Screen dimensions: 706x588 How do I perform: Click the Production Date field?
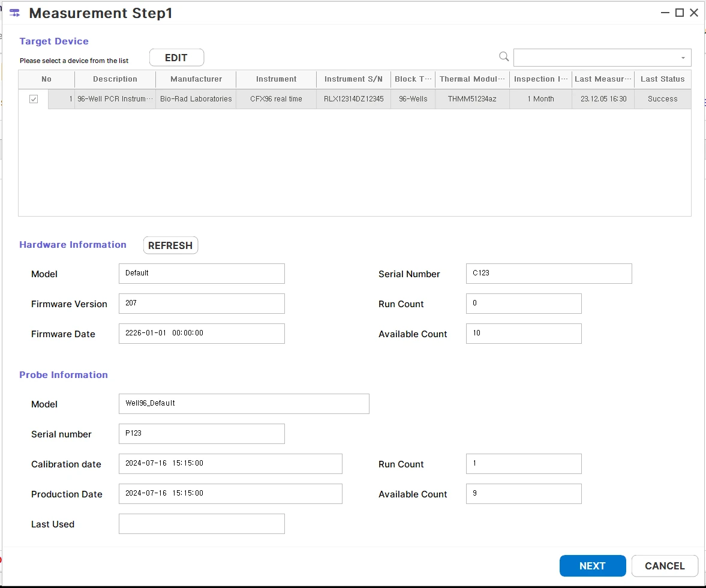[230, 494]
